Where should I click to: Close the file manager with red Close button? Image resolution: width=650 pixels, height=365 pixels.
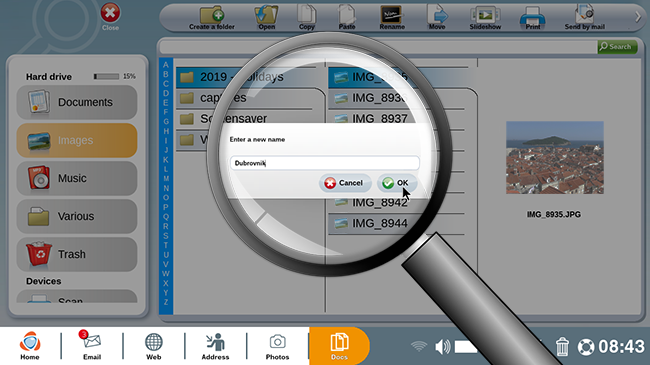110,17
